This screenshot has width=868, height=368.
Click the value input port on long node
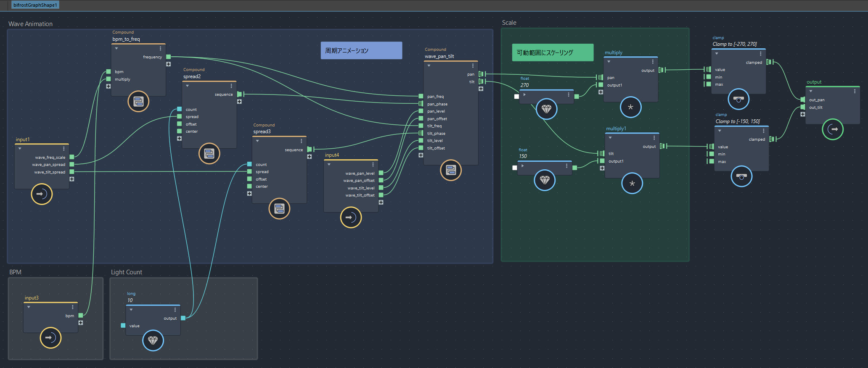(x=123, y=326)
